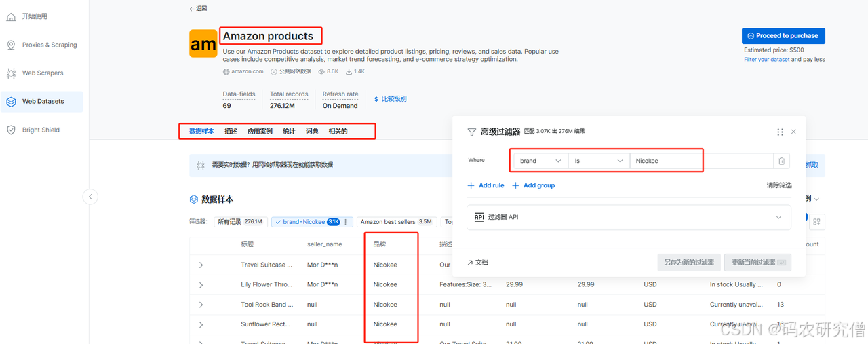Open the 'Filter your dataset' link
Image resolution: width=868 pixels, height=344 pixels.
[767, 59]
